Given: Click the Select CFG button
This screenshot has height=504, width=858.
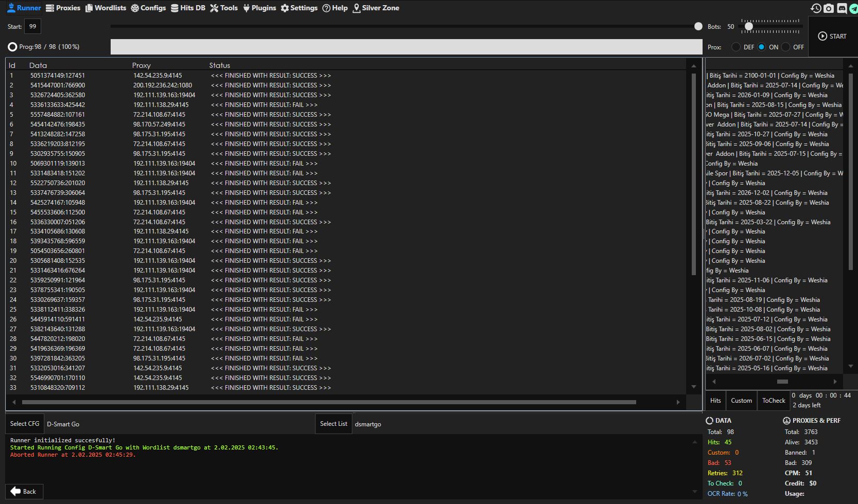Looking at the screenshot, I should (25, 424).
